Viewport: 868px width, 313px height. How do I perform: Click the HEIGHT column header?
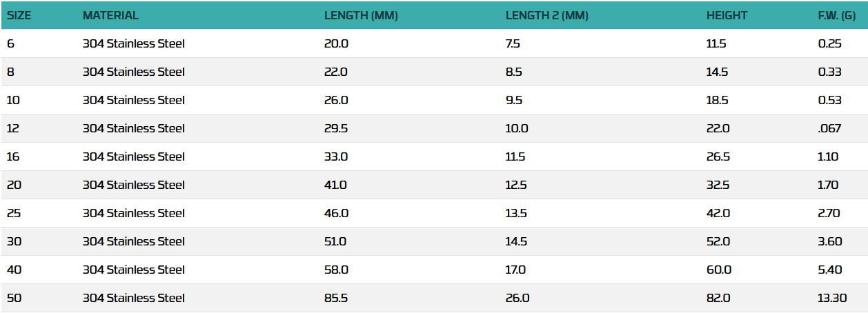(x=727, y=15)
